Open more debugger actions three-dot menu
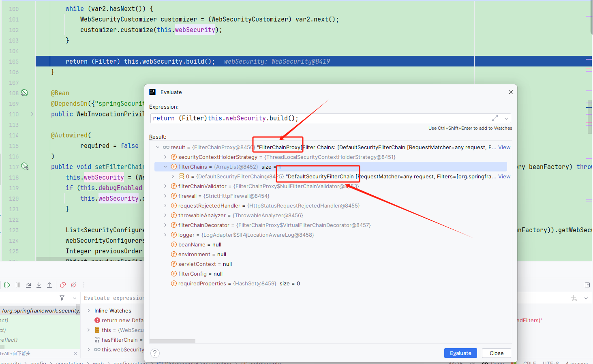The height and width of the screenshot is (364, 593). pyautogui.click(x=84, y=285)
